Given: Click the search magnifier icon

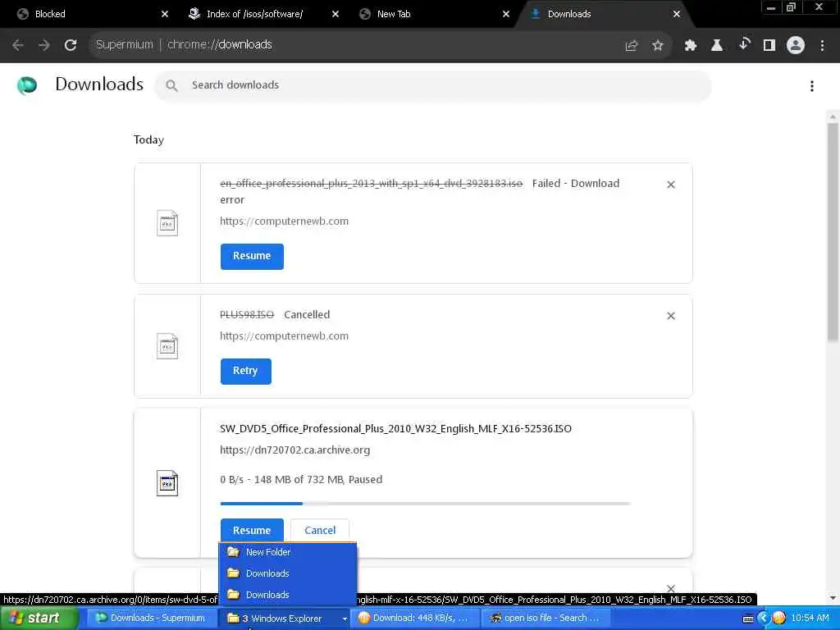Looking at the screenshot, I should (x=171, y=85).
